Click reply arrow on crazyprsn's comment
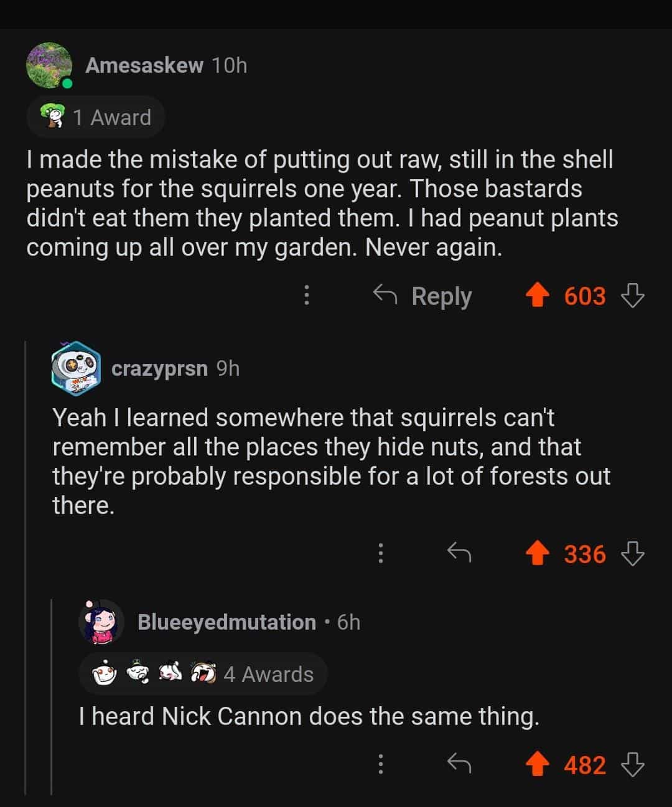Viewport: 672px width, 807px height. click(x=459, y=553)
